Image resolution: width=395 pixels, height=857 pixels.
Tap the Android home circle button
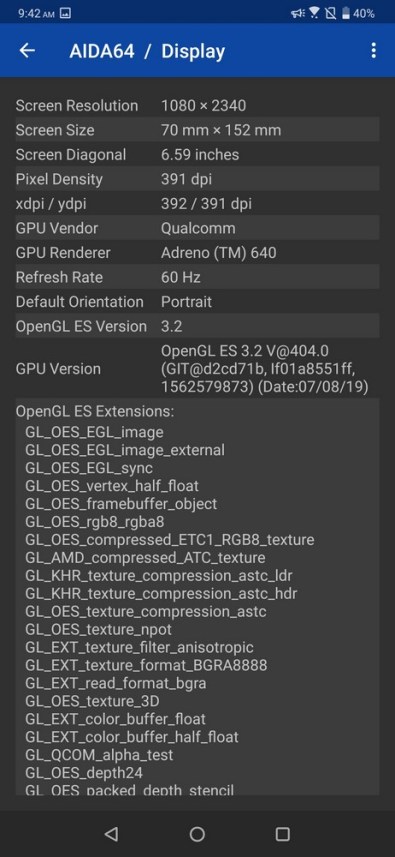[197, 833]
